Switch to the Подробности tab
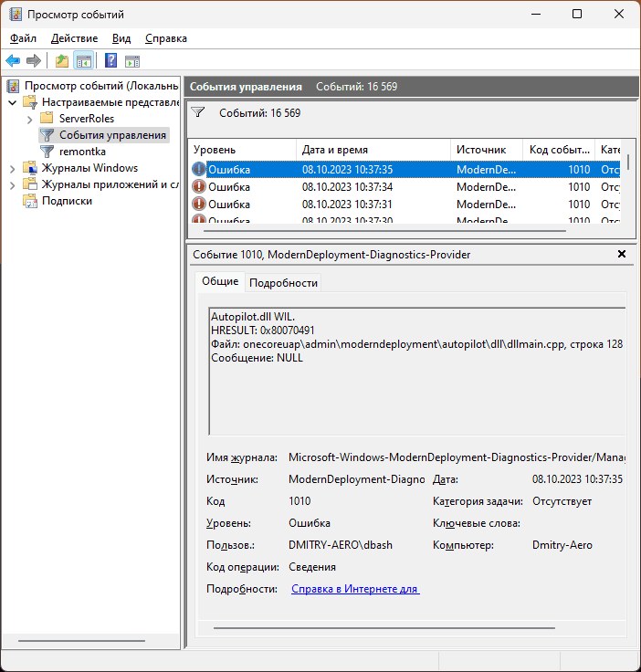Image resolution: width=641 pixels, height=672 pixels. pyautogui.click(x=283, y=283)
